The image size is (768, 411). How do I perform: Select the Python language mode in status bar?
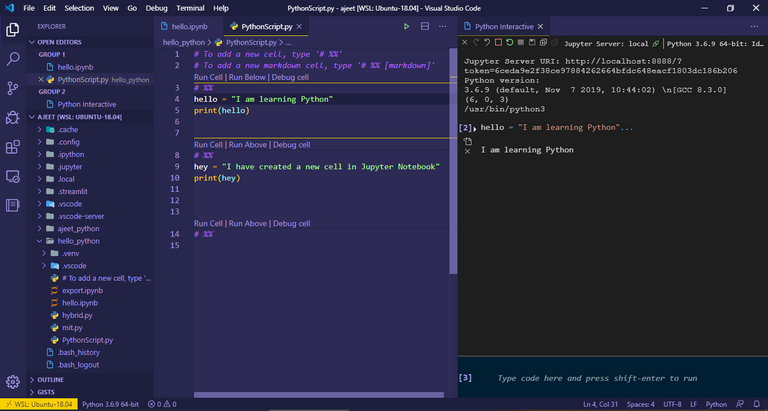(716, 404)
